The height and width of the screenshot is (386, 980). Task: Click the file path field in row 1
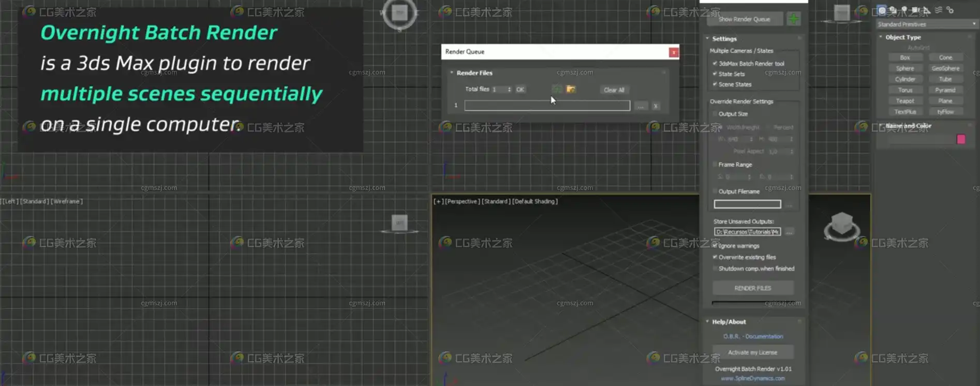click(x=547, y=106)
